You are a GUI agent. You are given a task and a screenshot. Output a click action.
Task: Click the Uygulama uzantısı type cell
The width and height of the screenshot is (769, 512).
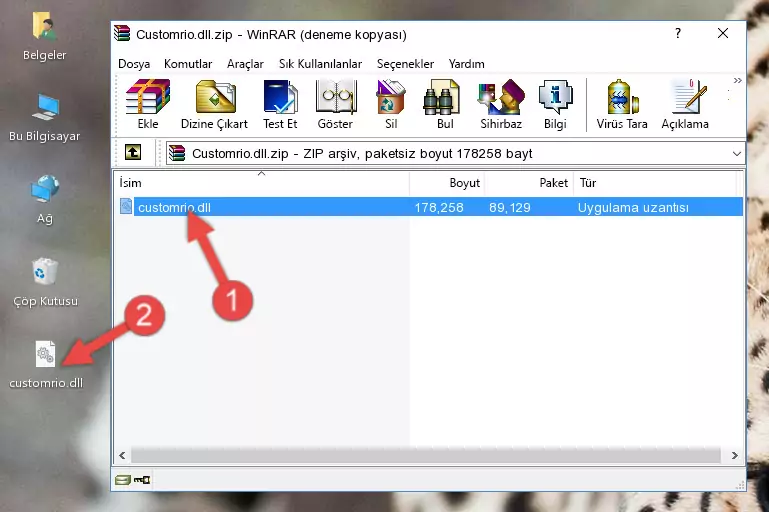[633, 207]
